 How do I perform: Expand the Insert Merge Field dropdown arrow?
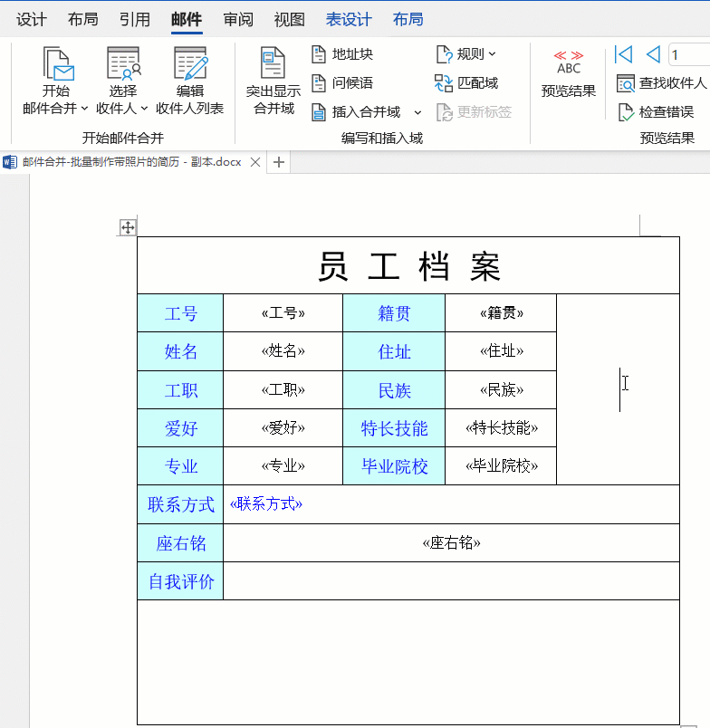tap(417, 112)
